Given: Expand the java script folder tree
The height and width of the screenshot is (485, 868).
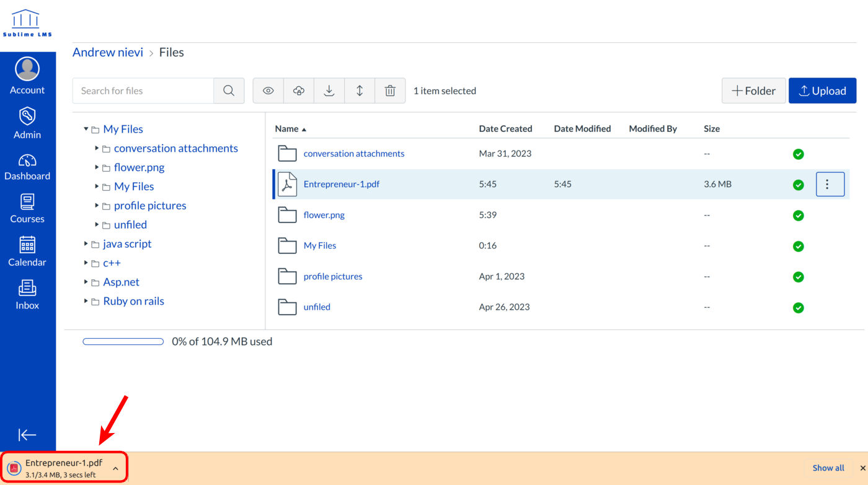Looking at the screenshot, I should click(86, 244).
